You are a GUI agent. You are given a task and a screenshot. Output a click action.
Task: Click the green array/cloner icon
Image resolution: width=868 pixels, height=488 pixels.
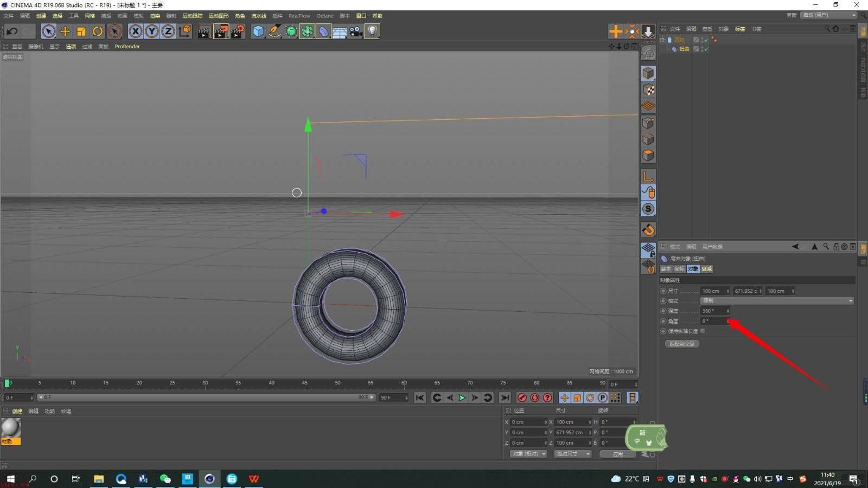click(x=308, y=31)
